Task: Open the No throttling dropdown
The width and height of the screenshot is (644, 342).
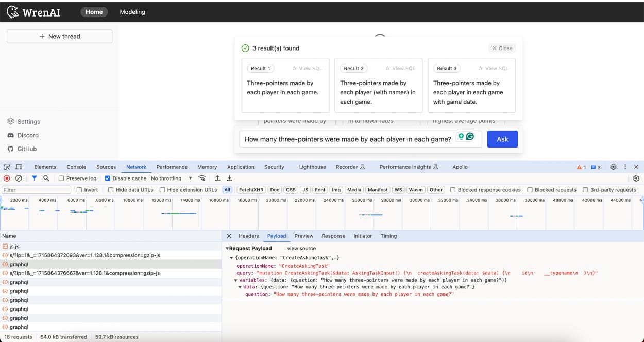Action: [173, 178]
